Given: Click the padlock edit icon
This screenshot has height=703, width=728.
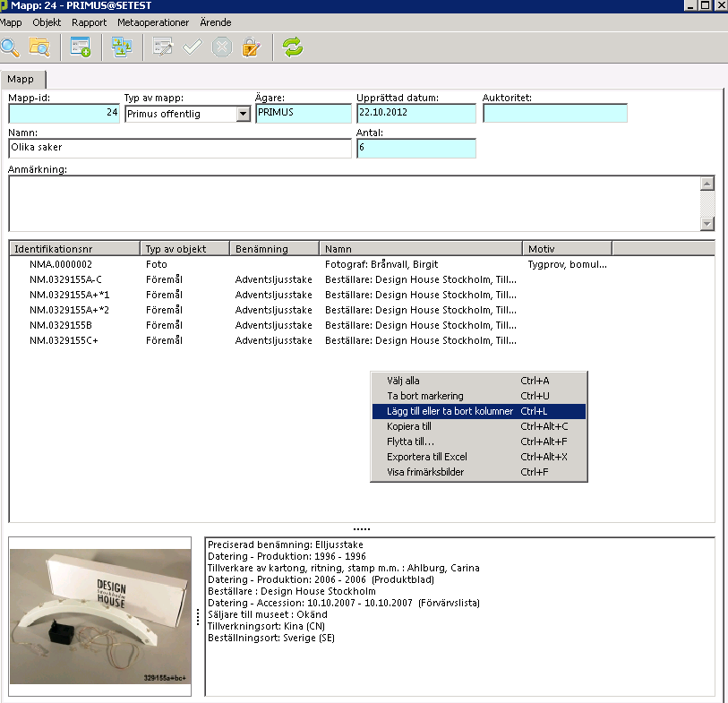Looking at the screenshot, I should coord(252,47).
